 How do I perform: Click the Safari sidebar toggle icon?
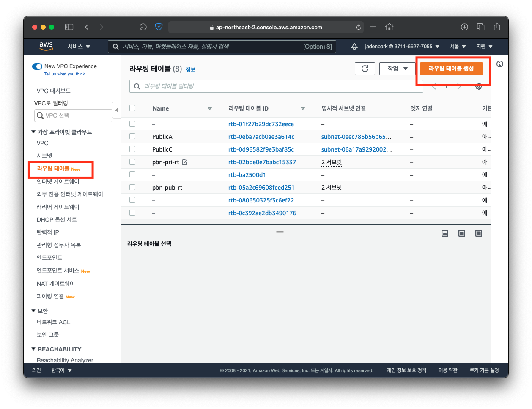click(69, 27)
